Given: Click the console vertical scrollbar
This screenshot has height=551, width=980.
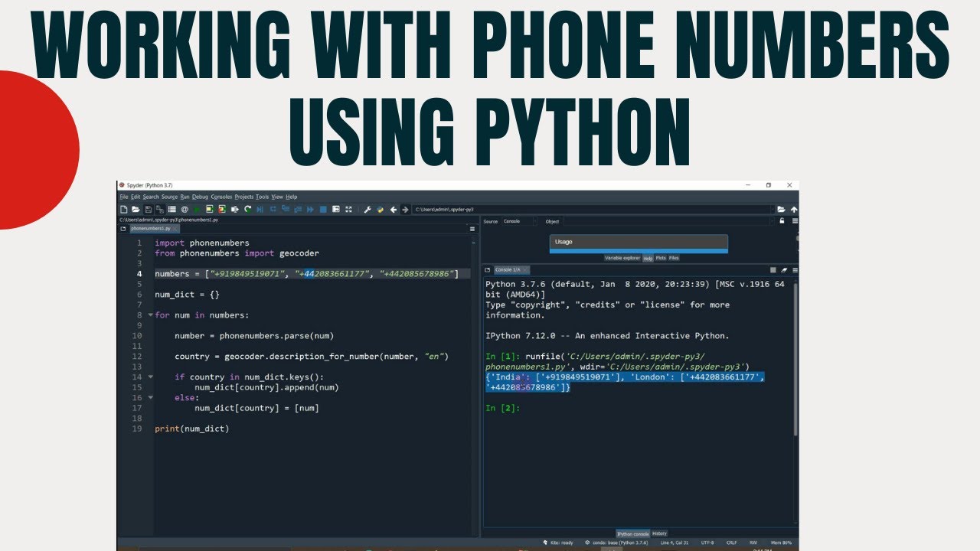Looking at the screenshot, I should 794,360.
